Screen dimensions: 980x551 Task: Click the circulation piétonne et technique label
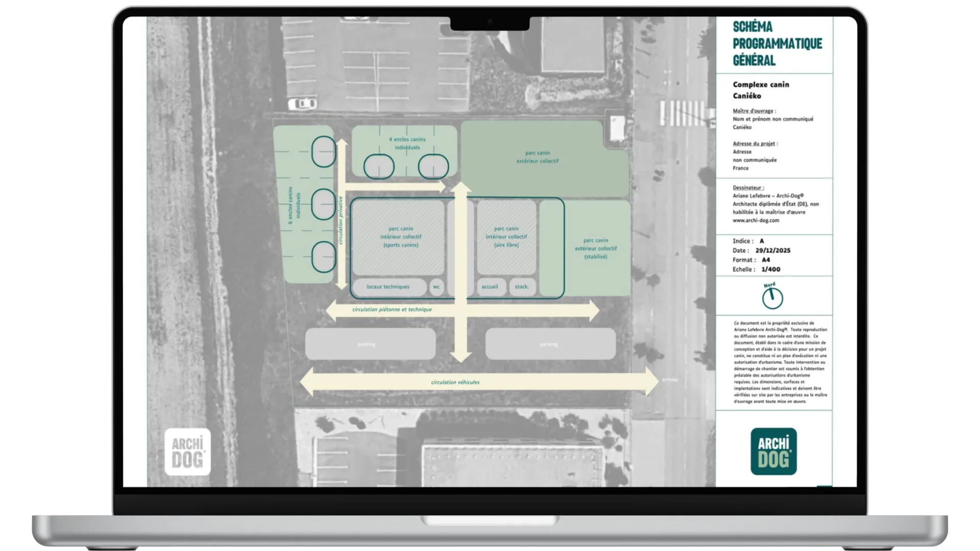click(x=391, y=310)
